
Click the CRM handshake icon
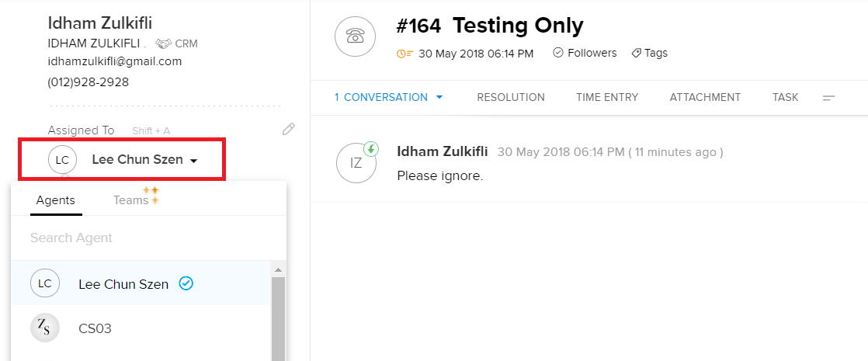tap(163, 43)
